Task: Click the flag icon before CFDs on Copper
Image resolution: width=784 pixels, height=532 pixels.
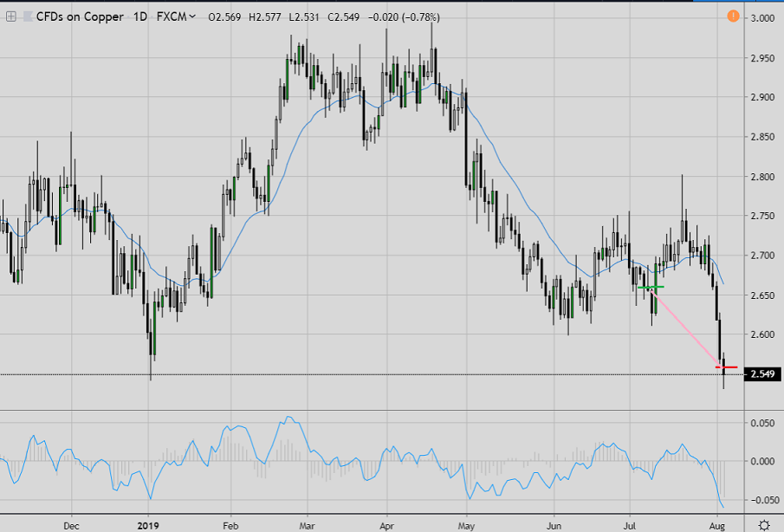Action: (x=28, y=17)
